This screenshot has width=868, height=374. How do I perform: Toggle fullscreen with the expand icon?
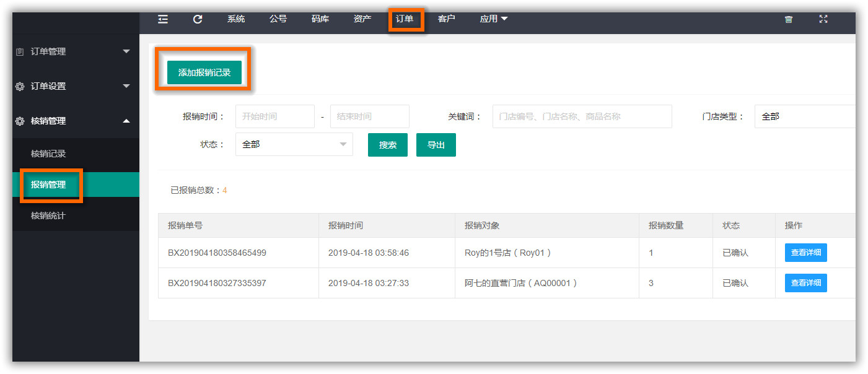tap(823, 19)
